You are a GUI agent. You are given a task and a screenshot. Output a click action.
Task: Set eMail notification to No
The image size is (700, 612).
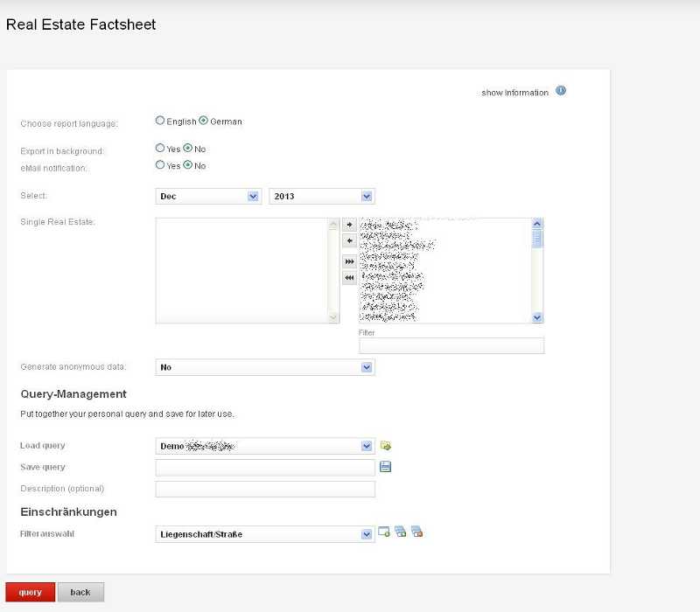click(x=187, y=164)
